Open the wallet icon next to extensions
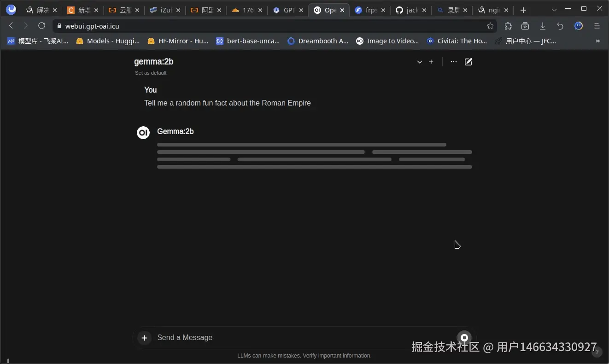 (525, 26)
